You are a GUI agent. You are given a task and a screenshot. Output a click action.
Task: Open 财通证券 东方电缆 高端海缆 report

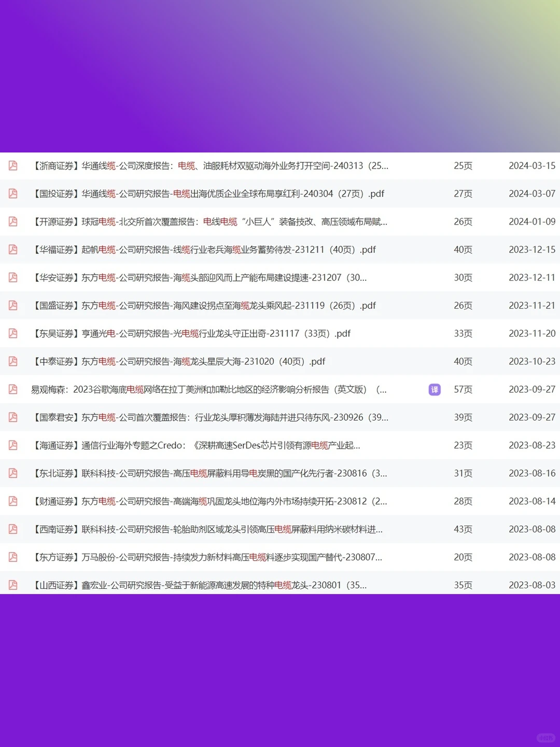pyautogui.click(x=209, y=502)
